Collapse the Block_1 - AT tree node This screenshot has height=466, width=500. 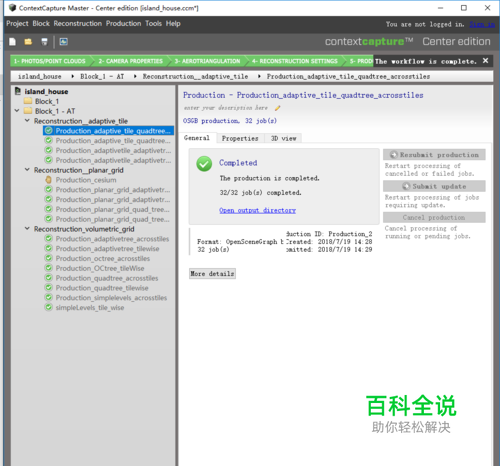coord(17,111)
